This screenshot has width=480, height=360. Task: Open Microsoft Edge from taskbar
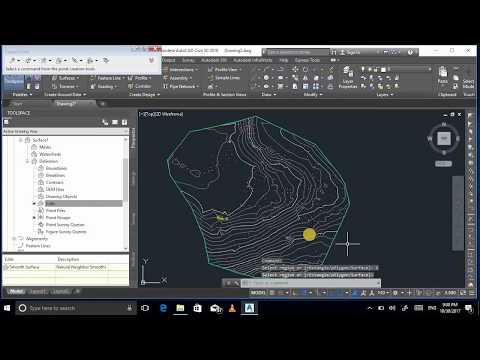pos(163,308)
